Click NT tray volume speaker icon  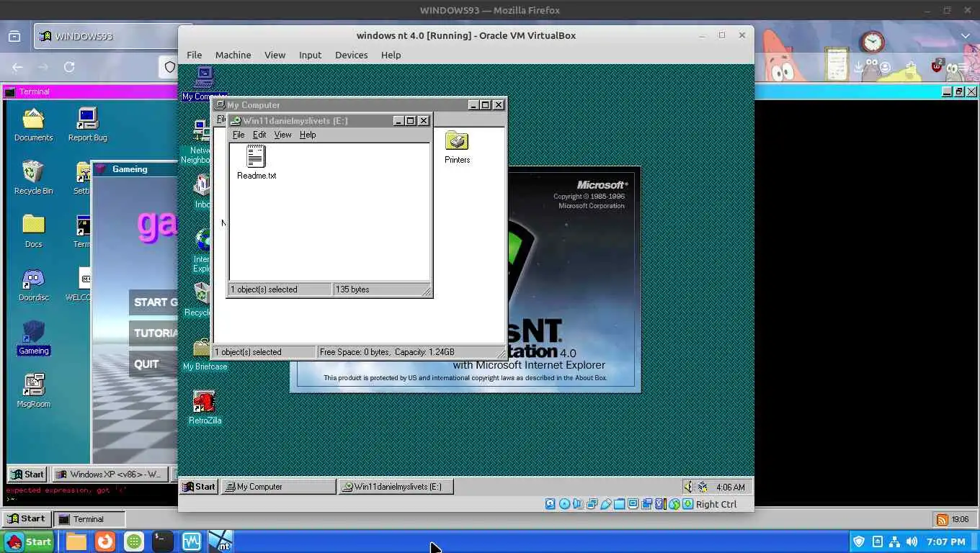688,487
